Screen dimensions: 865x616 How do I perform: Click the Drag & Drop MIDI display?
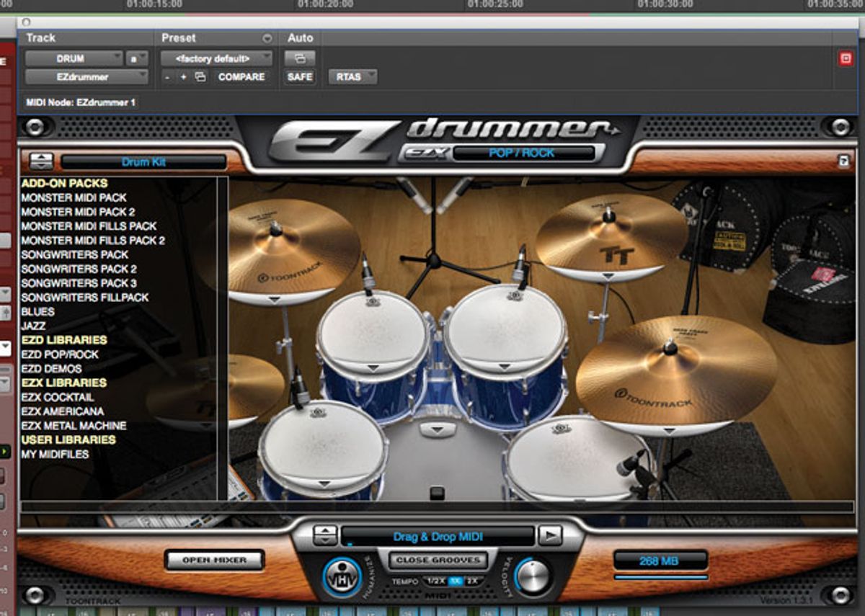(438, 537)
